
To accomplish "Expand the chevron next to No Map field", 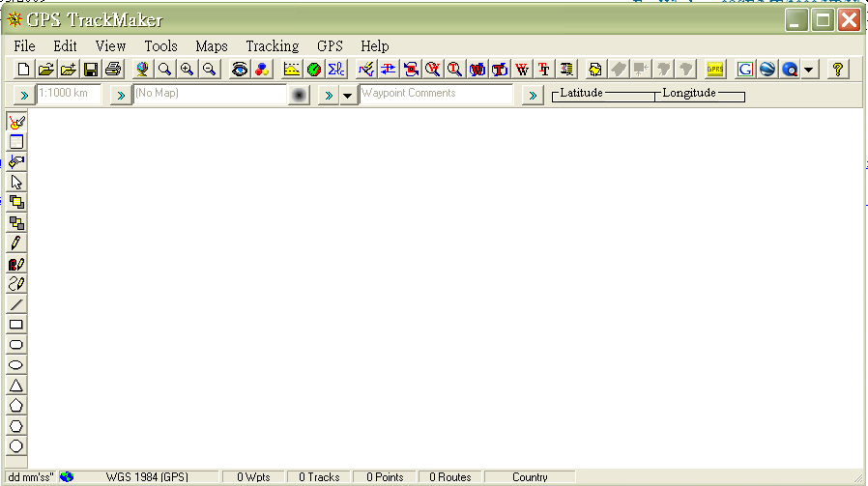I will pos(121,96).
